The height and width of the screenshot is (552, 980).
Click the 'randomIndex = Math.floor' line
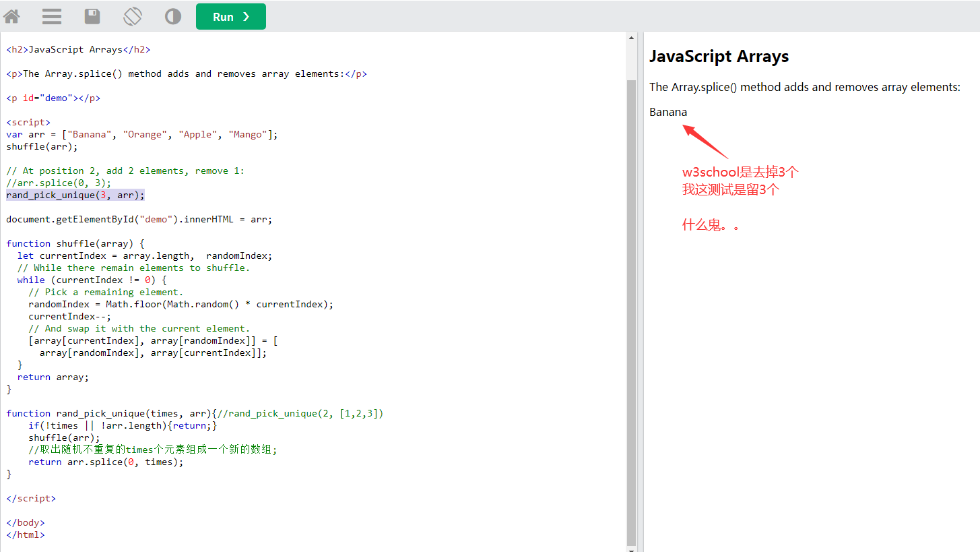pos(181,304)
